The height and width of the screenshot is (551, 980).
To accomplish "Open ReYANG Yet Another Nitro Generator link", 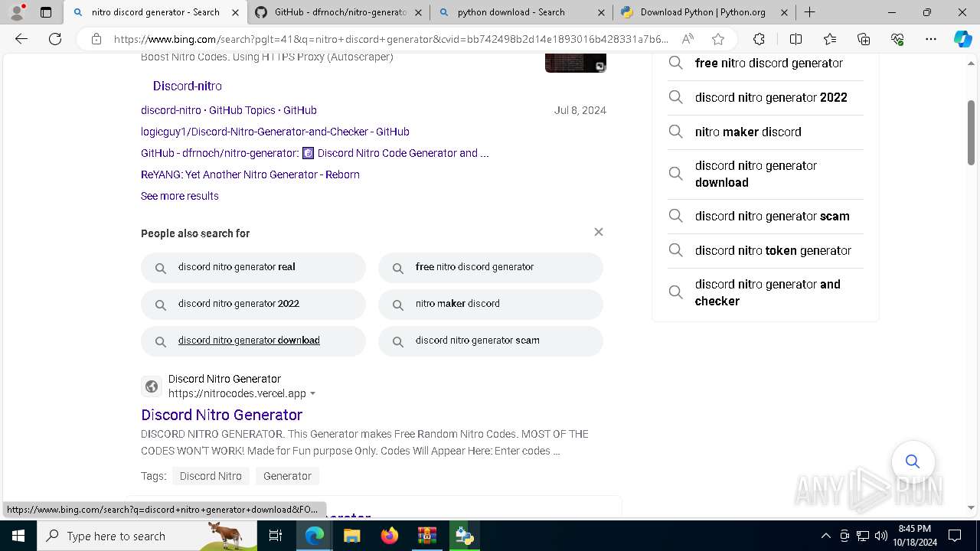I will point(250,174).
